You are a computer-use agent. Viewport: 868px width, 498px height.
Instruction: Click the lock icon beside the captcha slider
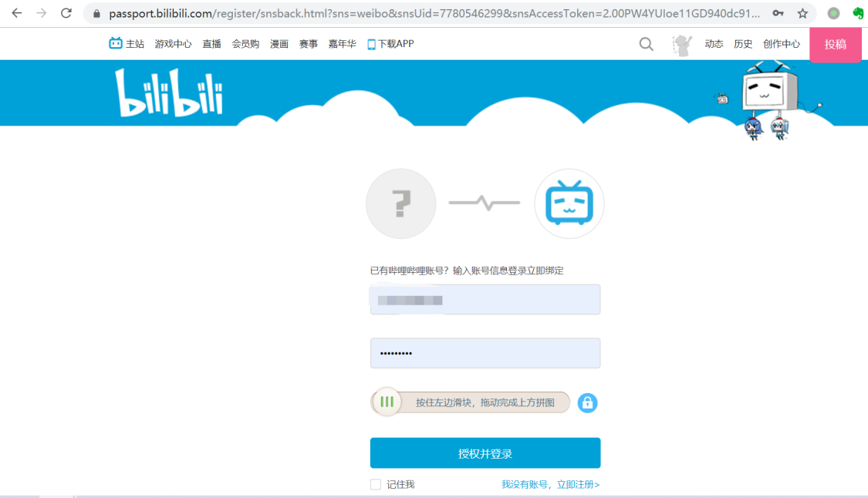(587, 402)
